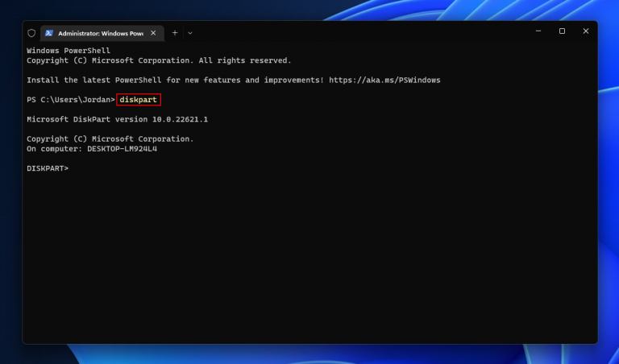619x364 pixels.
Task: Close the Windows Terminal window
Action: (584, 31)
